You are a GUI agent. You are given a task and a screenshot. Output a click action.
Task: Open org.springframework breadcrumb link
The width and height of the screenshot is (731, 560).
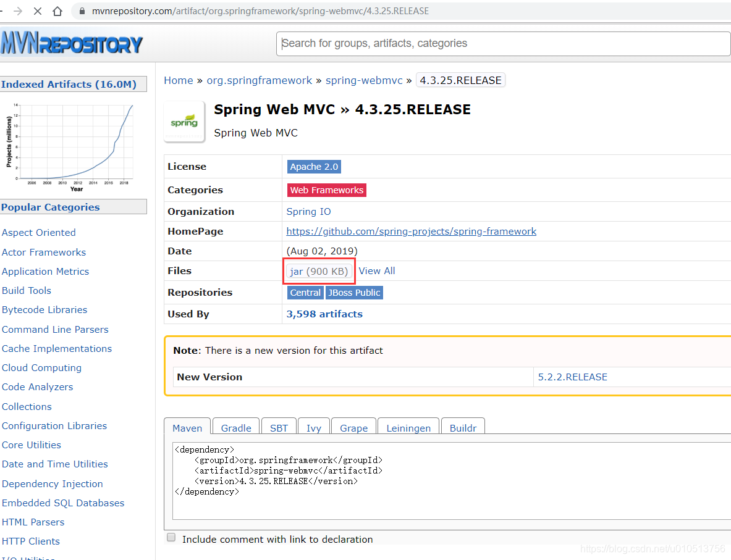pyautogui.click(x=259, y=81)
